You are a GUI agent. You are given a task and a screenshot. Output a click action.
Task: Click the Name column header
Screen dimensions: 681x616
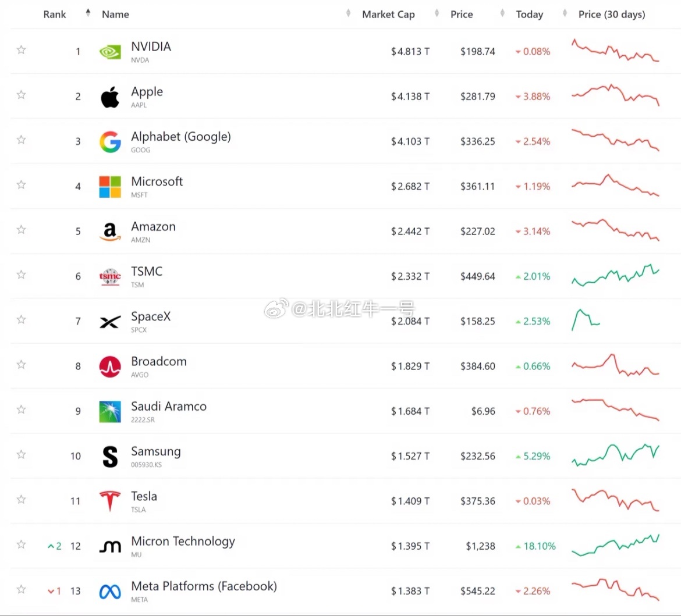(115, 15)
